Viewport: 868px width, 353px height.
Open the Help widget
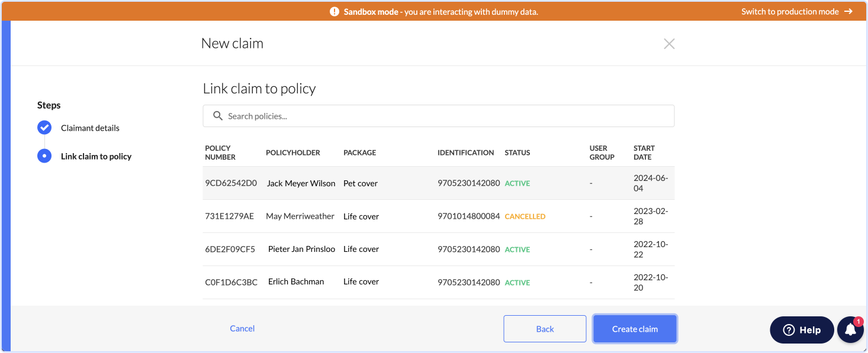click(802, 330)
